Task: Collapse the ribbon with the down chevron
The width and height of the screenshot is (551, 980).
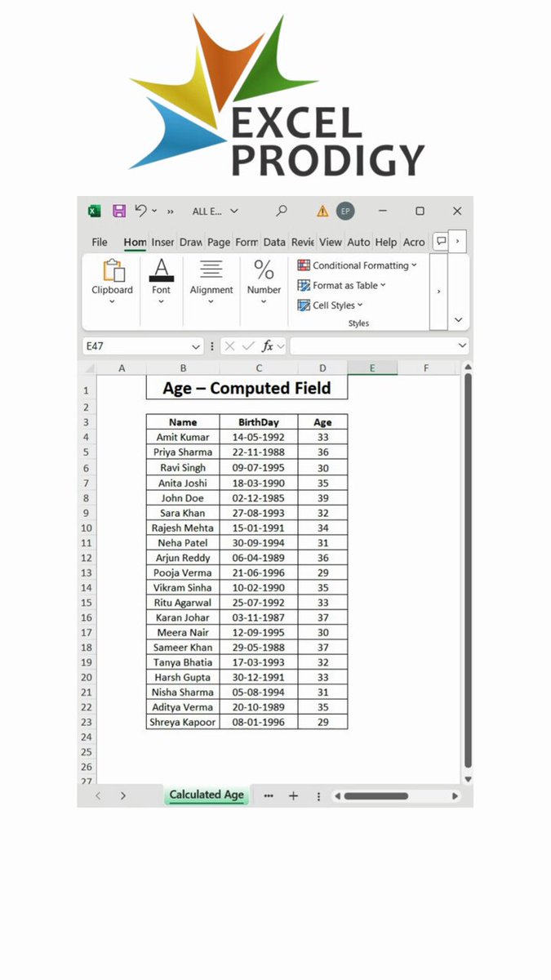Action: 458,320
